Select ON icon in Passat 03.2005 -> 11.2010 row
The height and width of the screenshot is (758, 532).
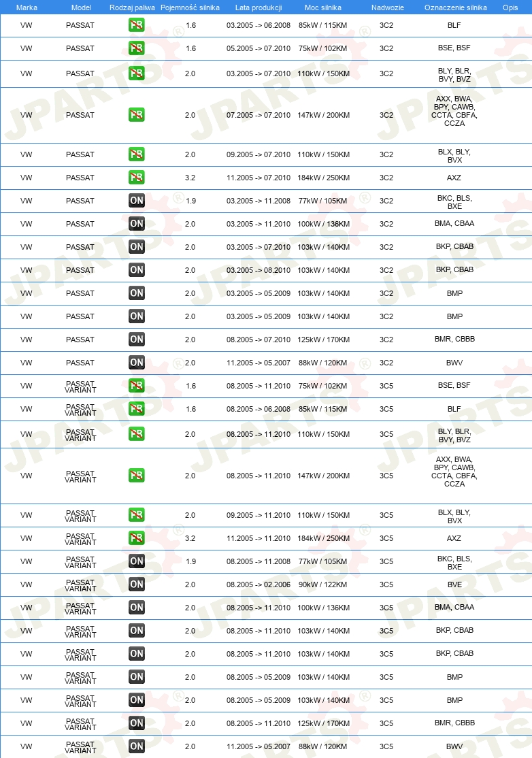(137, 224)
